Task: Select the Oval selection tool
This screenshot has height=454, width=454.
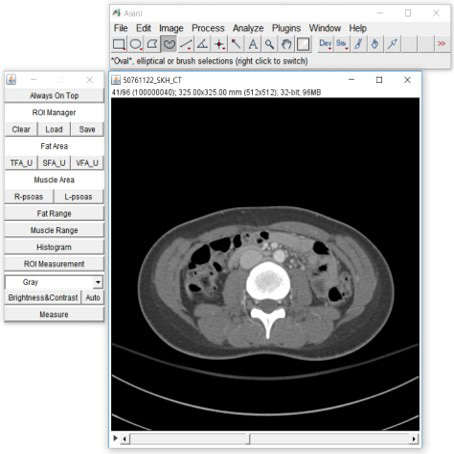Action: pyautogui.click(x=136, y=44)
